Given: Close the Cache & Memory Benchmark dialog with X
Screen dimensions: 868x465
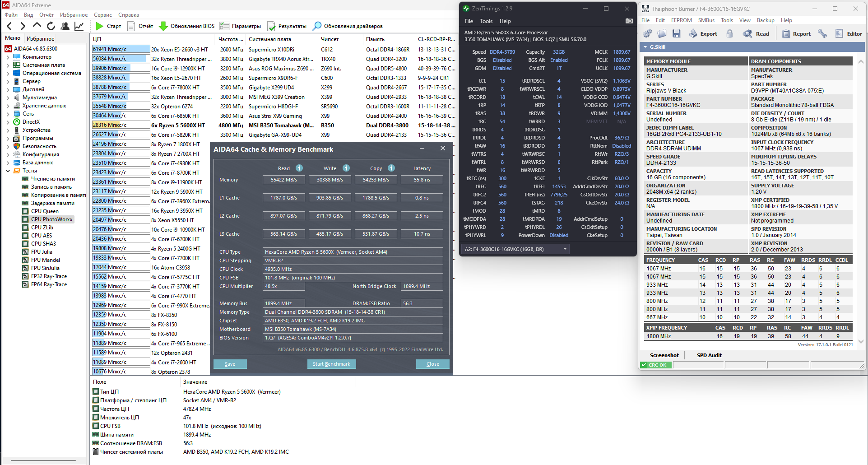Looking at the screenshot, I should click(443, 149).
